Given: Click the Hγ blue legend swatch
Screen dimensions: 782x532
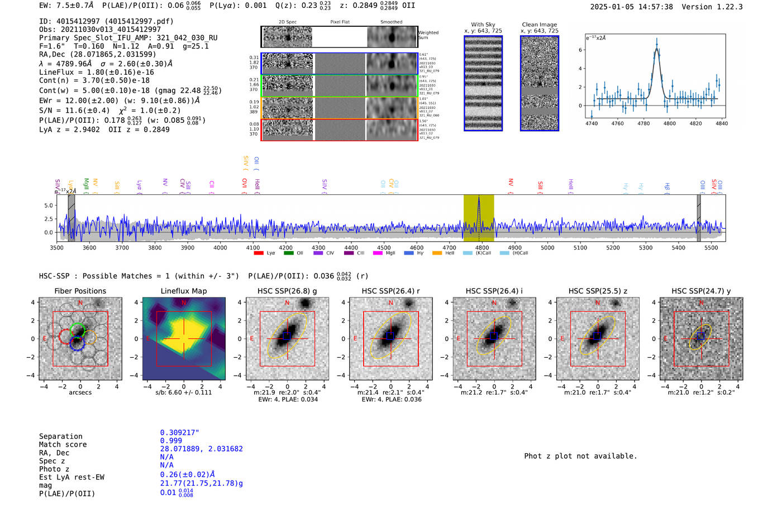Looking at the screenshot, I should click(x=409, y=253).
